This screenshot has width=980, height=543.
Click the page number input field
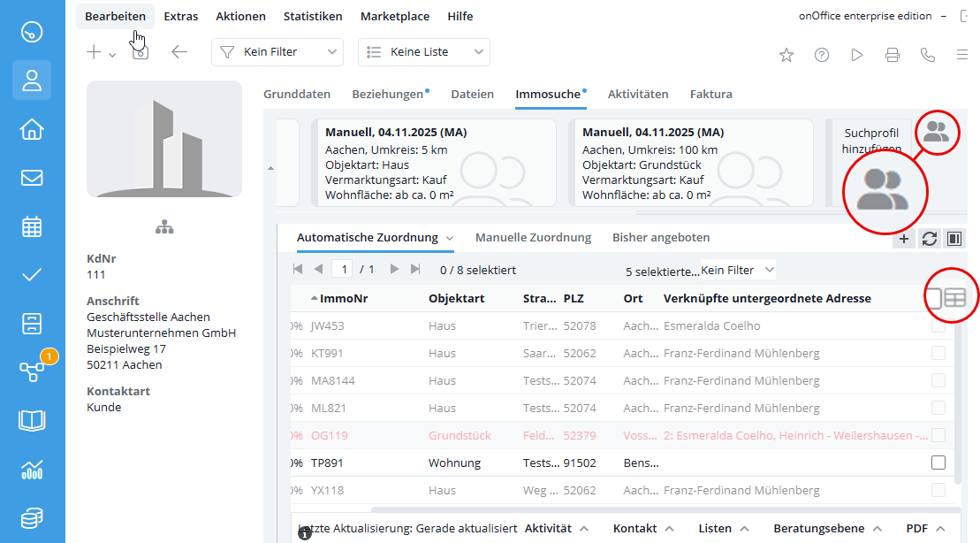[342, 269]
